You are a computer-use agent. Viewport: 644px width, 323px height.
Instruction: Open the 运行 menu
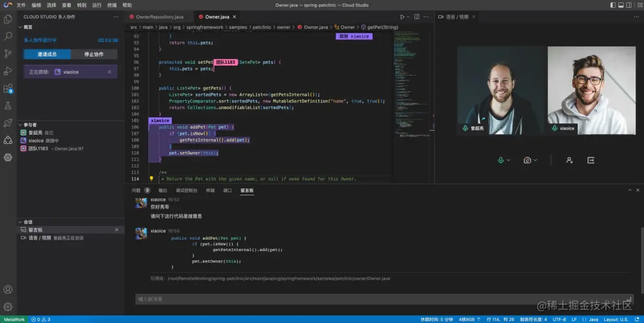[97, 5]
